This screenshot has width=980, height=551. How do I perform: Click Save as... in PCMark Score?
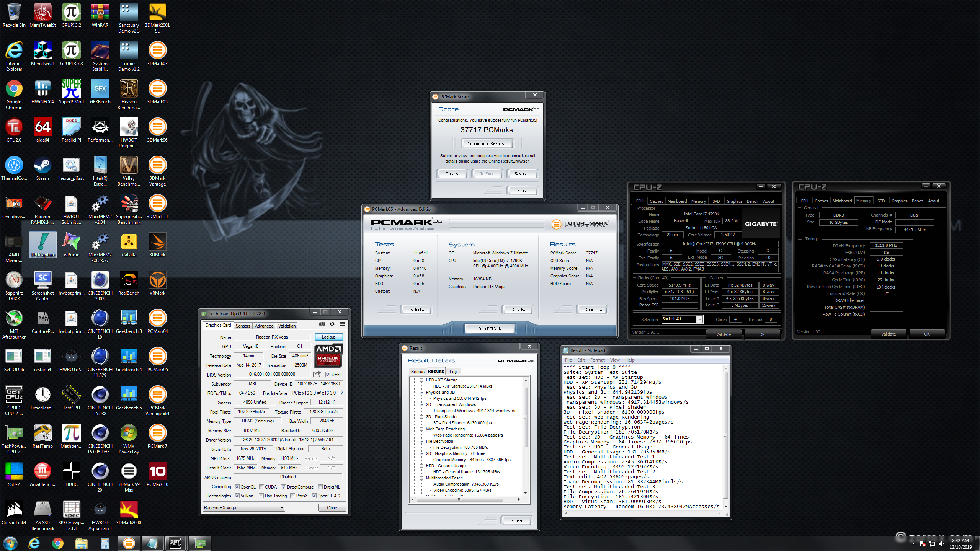click(x=523, y=174)
